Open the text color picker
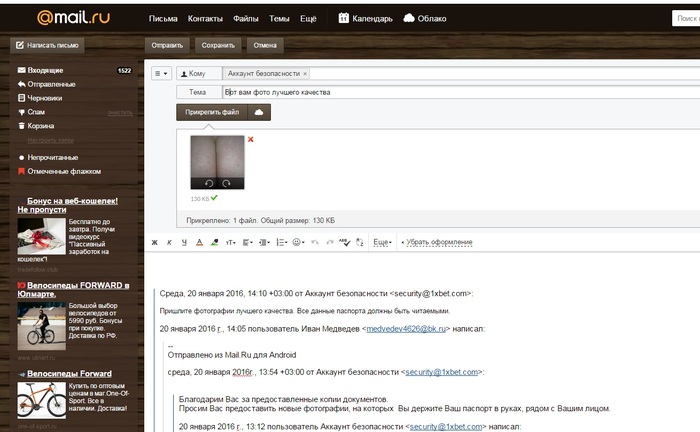This screenshot has height=432, width=700. [x=199, y=242]
